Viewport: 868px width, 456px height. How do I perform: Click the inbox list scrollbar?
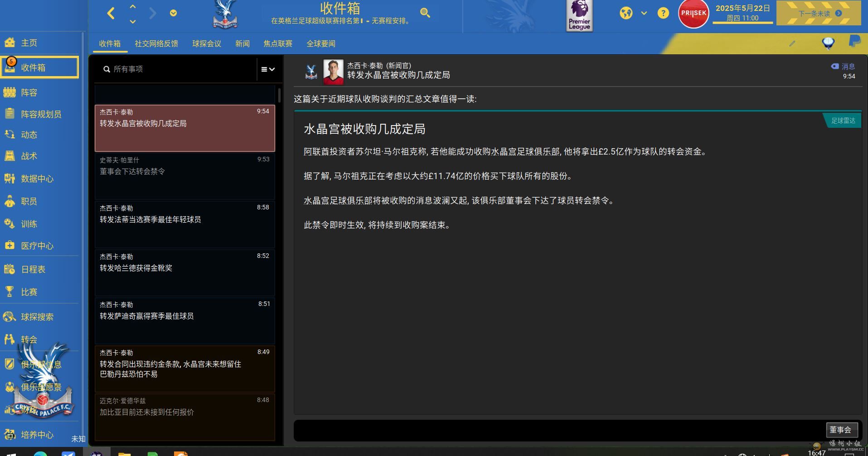279,95
